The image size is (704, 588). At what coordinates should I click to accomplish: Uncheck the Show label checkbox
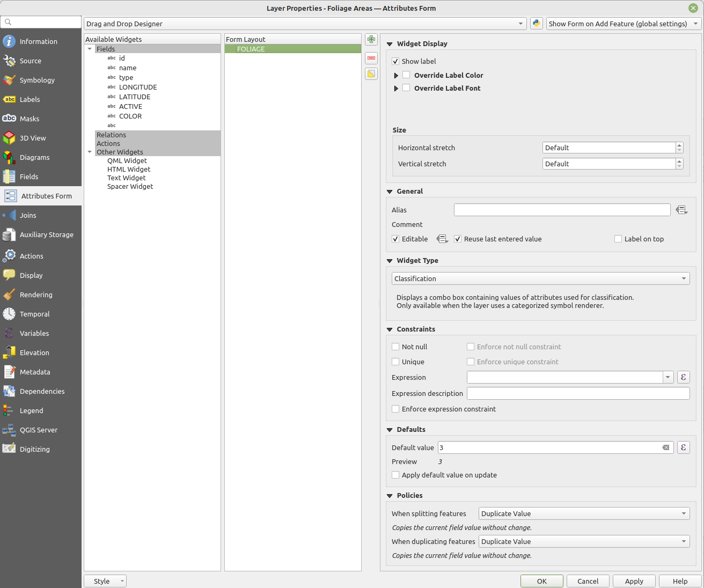395,62
